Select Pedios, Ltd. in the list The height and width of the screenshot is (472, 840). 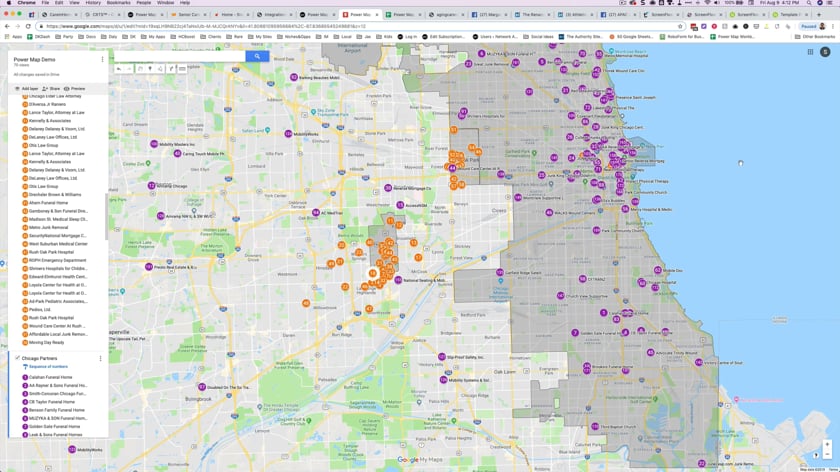[40, 310]
